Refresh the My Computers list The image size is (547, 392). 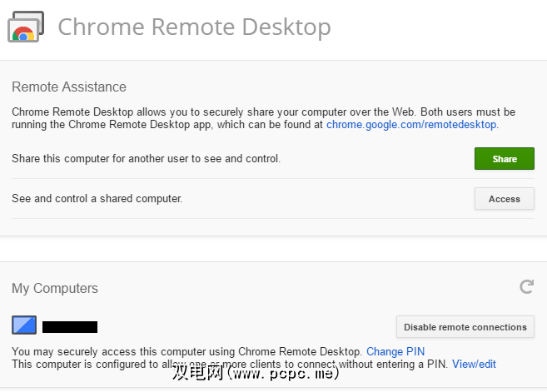(526, 287)
